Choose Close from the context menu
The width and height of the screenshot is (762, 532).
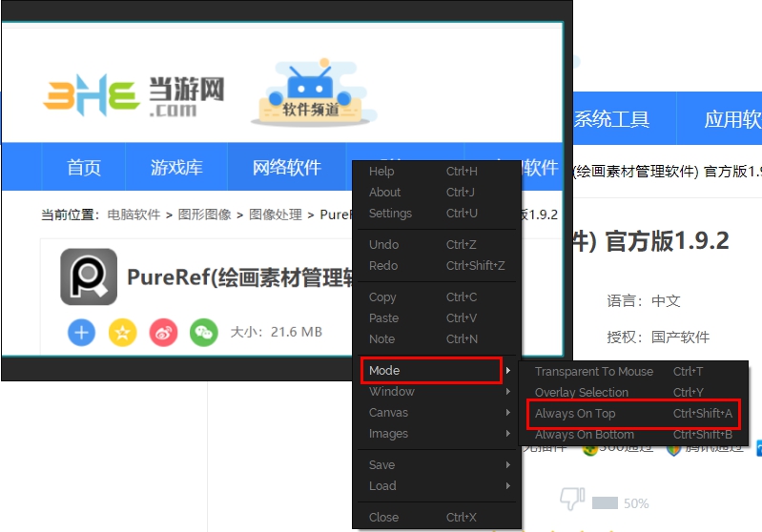pyautogui.click(x=437, y=517)
